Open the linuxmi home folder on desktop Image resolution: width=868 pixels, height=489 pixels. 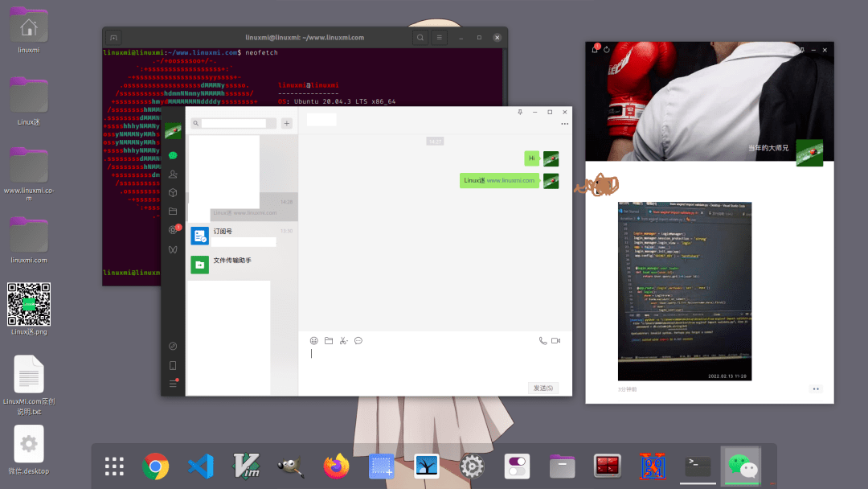(29, 31)
